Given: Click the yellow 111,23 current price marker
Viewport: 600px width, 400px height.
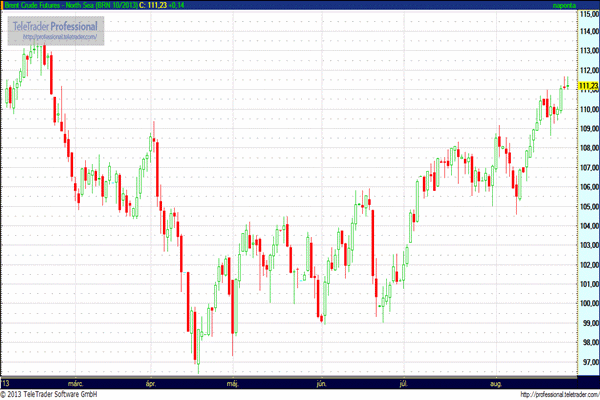Looking at the screenshot, I should click(588, 86).
